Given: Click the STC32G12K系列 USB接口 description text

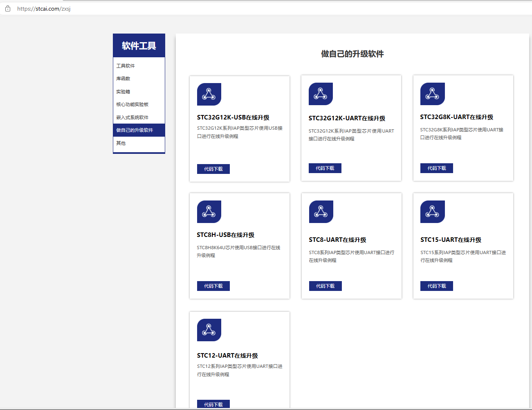Looking at the screenshot, I should tap(240, 132).
